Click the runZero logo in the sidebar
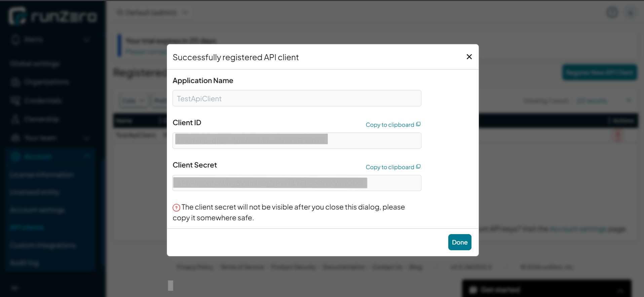Image resolution: width=644 pixels, height=297 pixels. pos(52,15)
